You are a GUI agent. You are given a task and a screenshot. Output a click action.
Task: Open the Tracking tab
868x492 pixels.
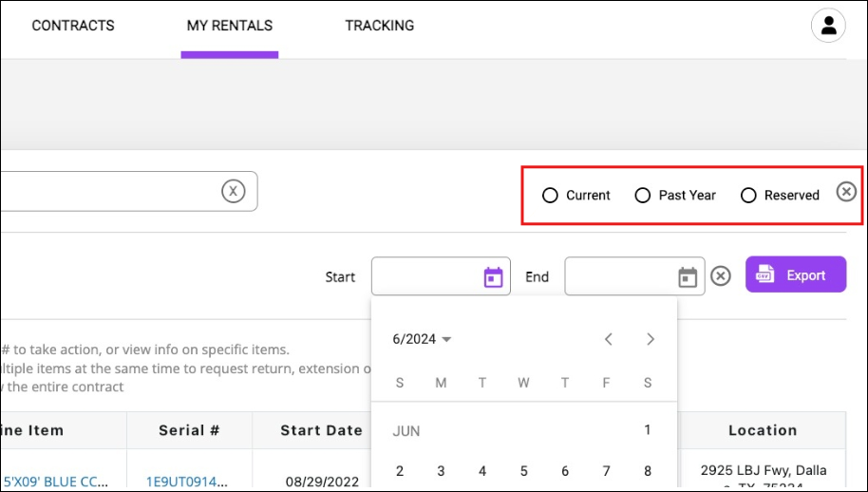point(379,26)
